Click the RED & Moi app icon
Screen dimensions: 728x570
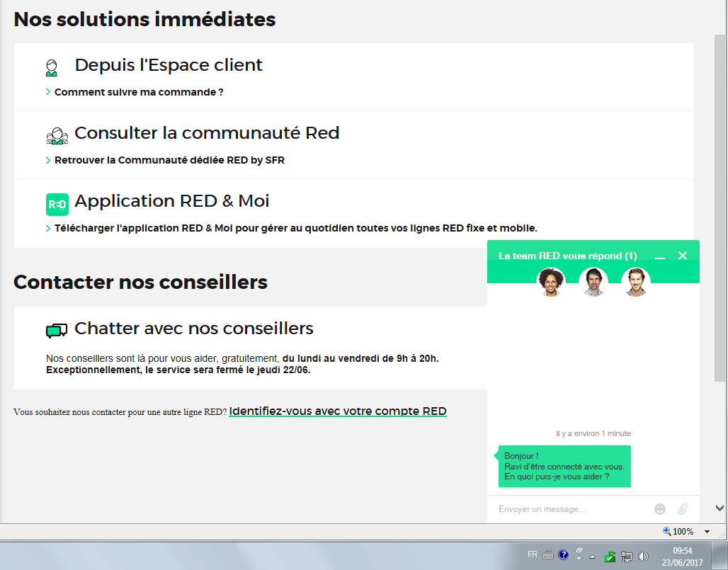[57, 205]
